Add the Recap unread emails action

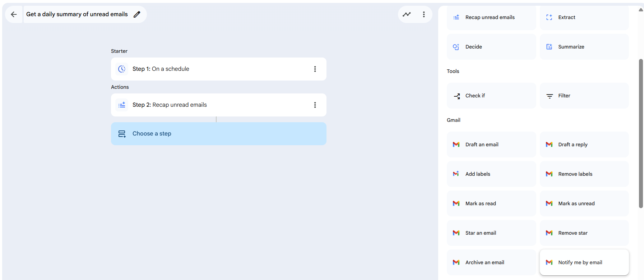click(x=491, y=17)
